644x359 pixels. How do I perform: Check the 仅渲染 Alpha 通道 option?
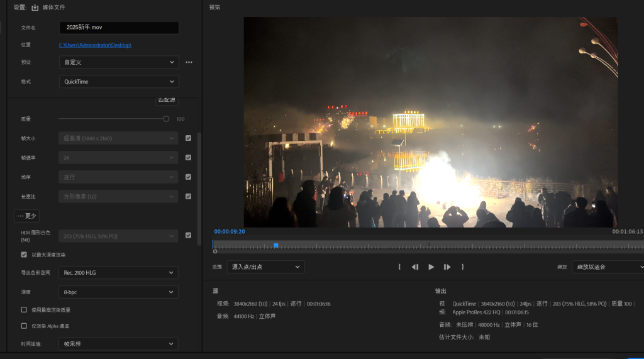[x=24, y=326]
